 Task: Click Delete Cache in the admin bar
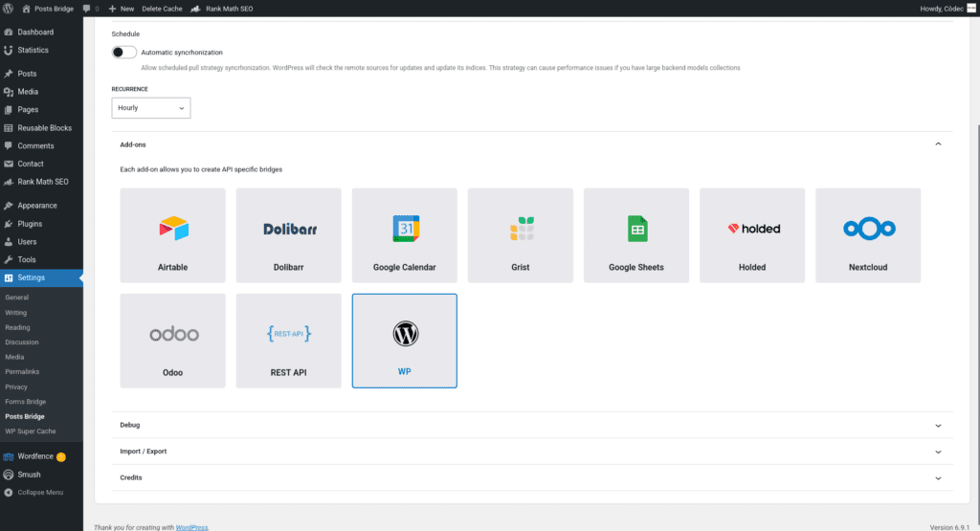[162, 9]
